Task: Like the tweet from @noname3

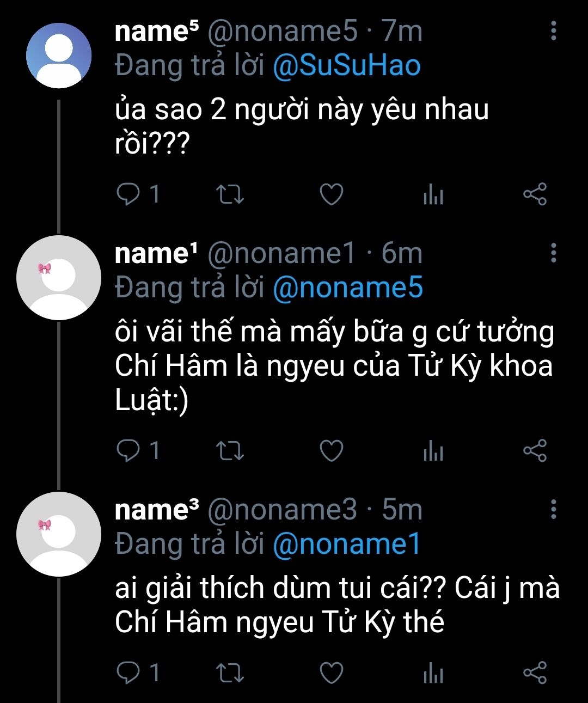Action: coord(331,673)
